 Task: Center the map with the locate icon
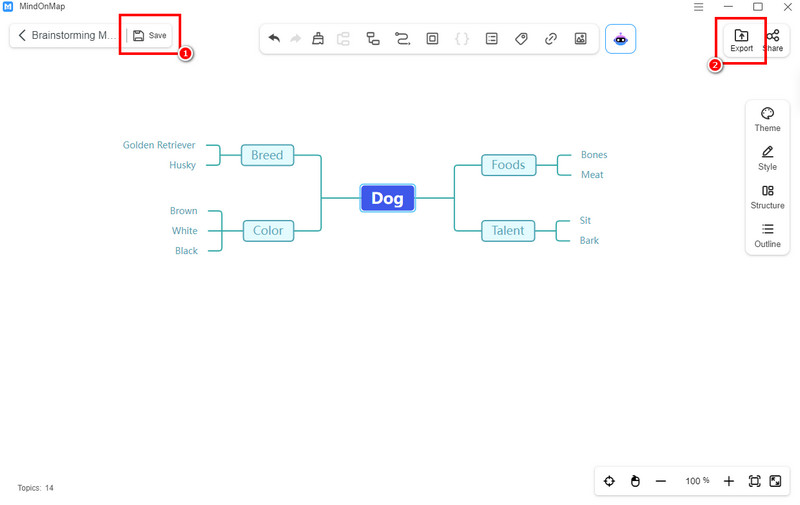609,481
